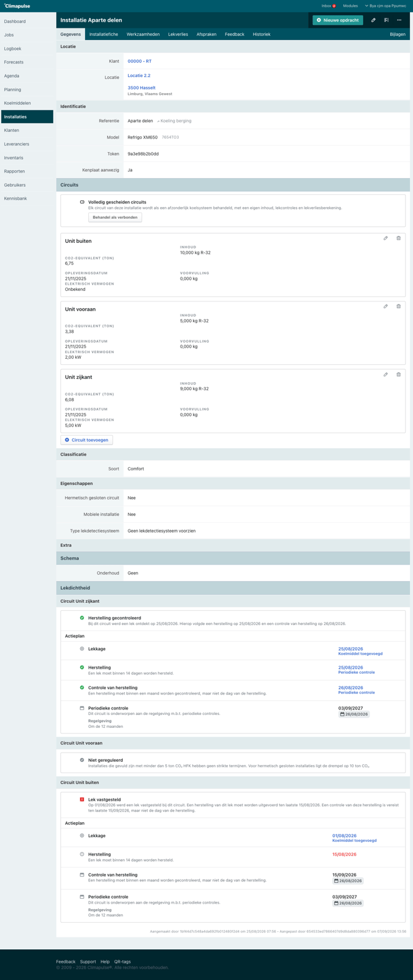This screenshot has height=980, width=413.
Task: Switch to the Werkzaamheden tab
Action: [x=143, y=35]
